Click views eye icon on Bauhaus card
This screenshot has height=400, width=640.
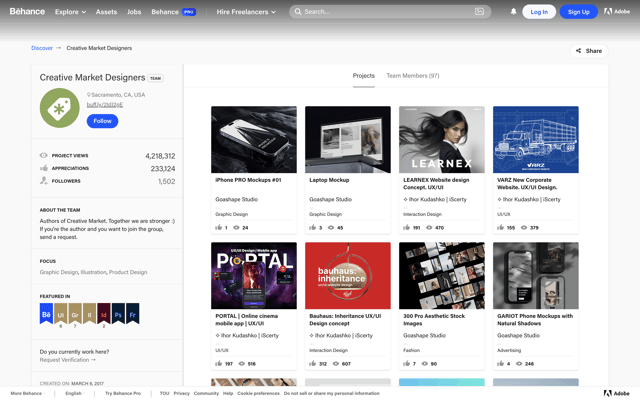pyautogui.click(x=336, y=363)
